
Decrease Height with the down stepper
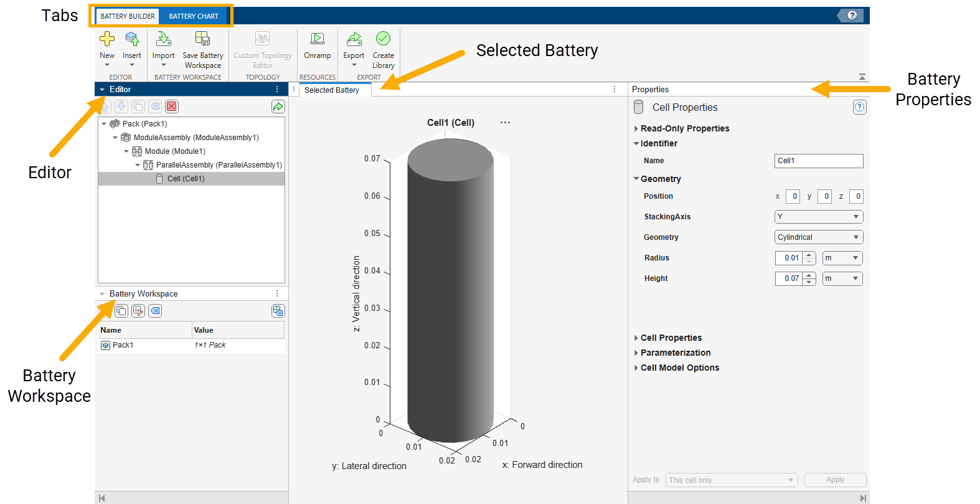(809, 282)
